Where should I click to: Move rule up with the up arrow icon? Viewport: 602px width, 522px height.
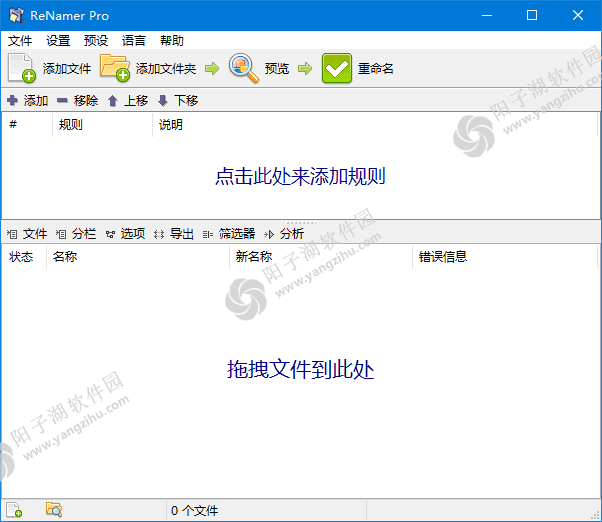112,101
